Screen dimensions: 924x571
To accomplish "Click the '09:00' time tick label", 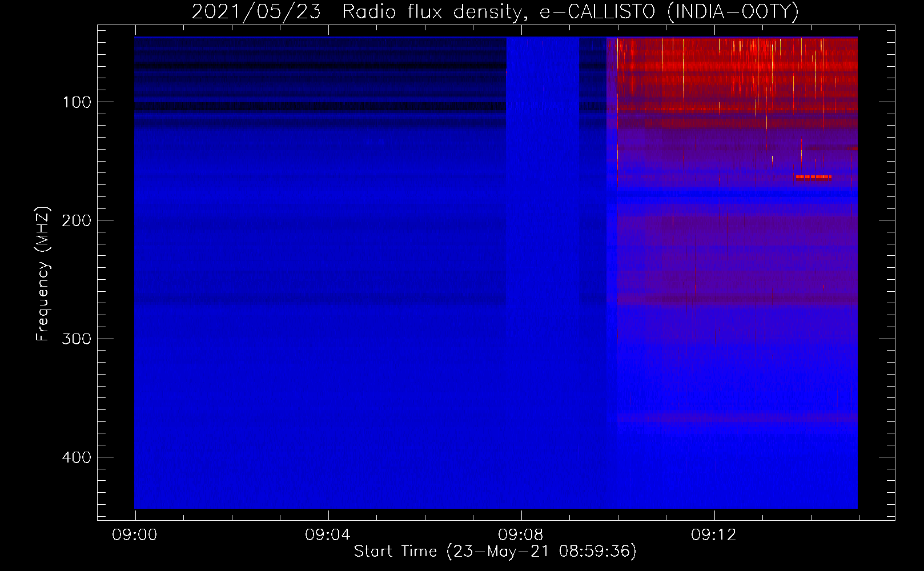I will point(134,535).
